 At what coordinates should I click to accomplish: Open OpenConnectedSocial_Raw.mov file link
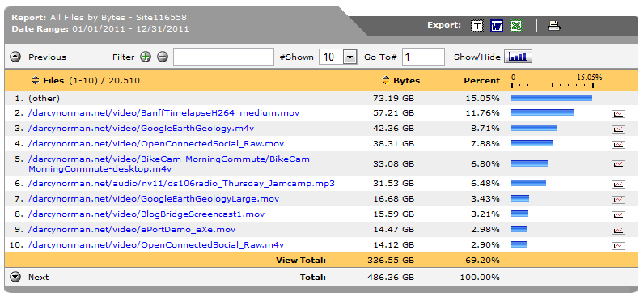click(x=156, y=144)
